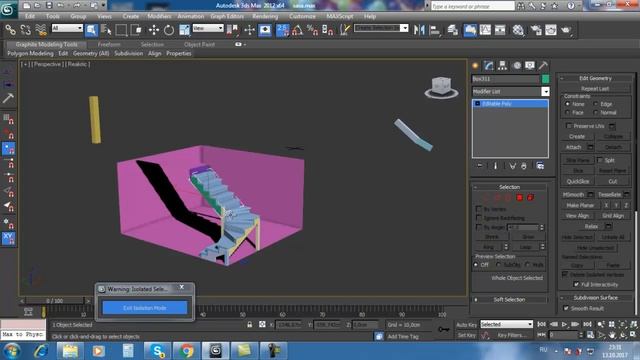The width and height of the screenshot is (640, 360).
Task: Switch to the Object Paint ribbon tab
Action: (x=199, y=44)
